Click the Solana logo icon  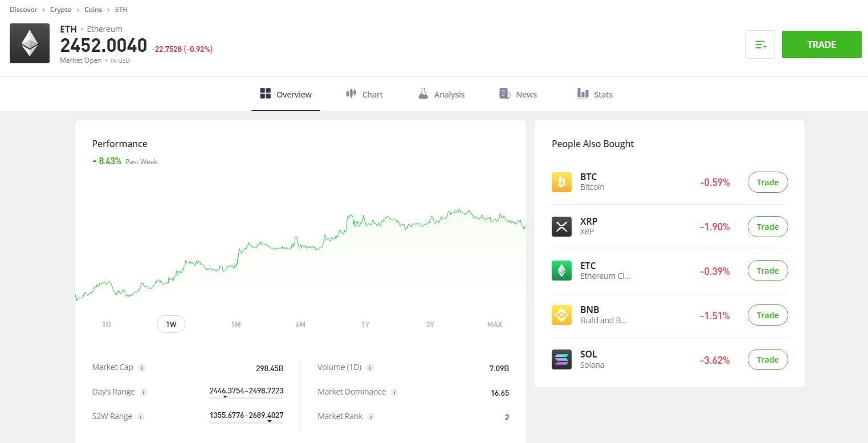(x=561, y=359)
